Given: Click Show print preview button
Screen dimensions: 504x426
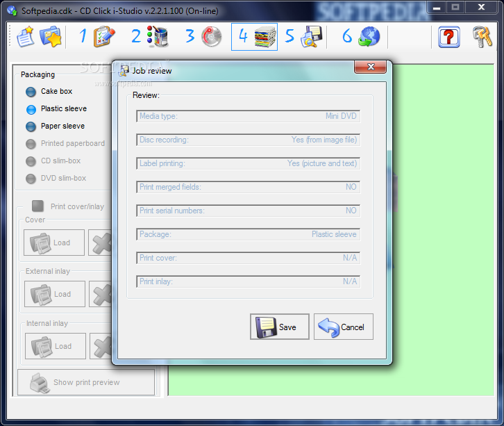Looking at the screenshot, I should pos(86,382).
